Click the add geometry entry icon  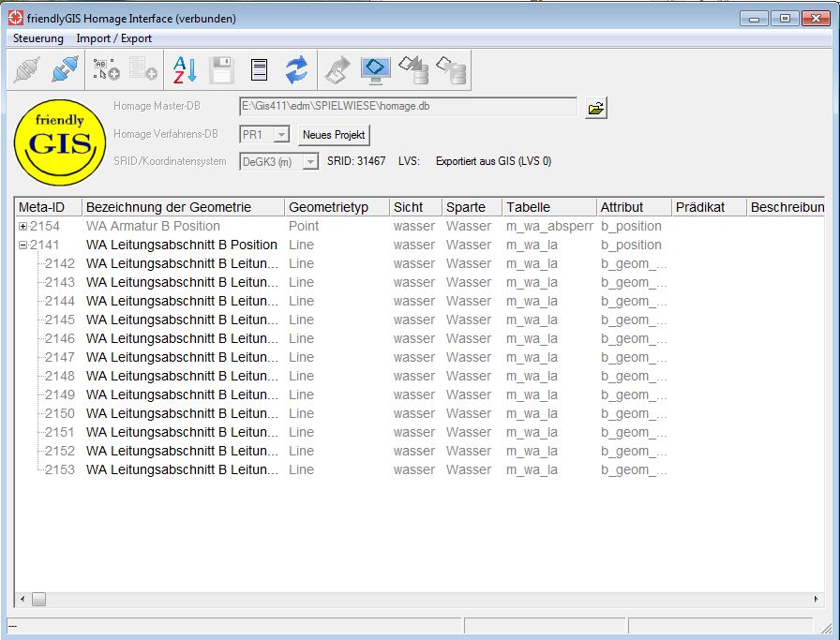[x=106, y=69]
